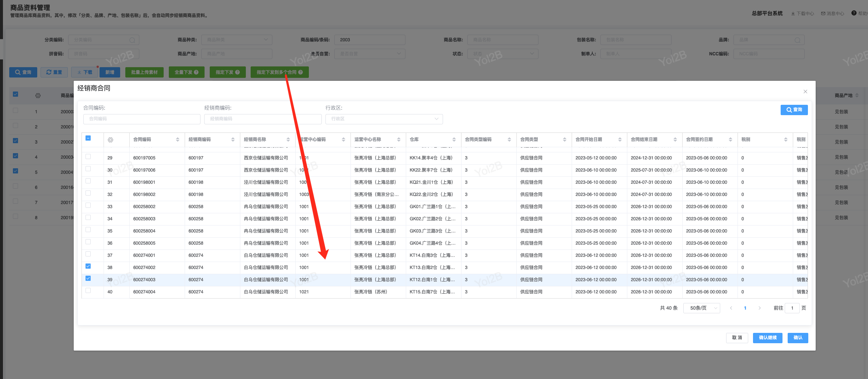Click the 确认继续 button

coord(768,338)
